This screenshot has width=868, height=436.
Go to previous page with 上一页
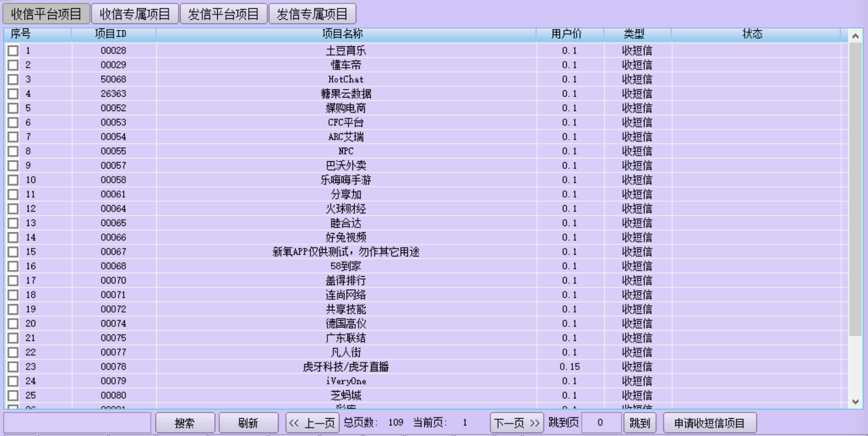point(312,423)
